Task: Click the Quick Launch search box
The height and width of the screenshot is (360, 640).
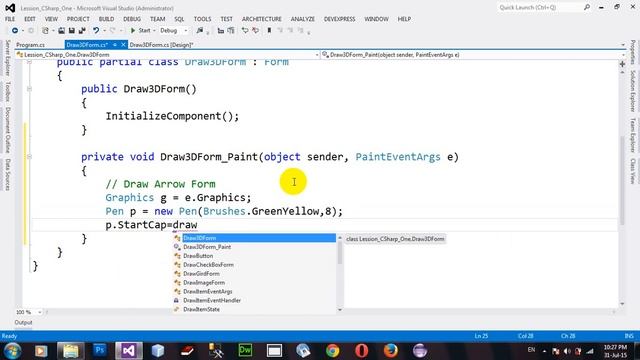Action: (x=540, y=7)
